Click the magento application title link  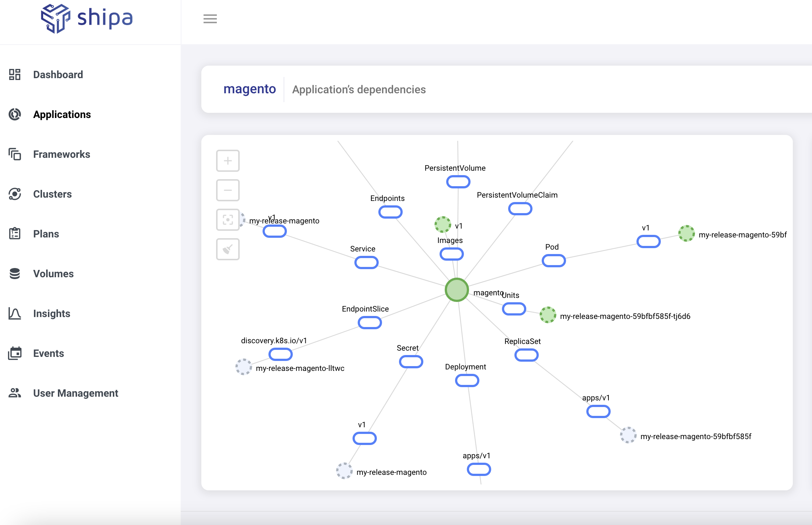coord(250,89)
